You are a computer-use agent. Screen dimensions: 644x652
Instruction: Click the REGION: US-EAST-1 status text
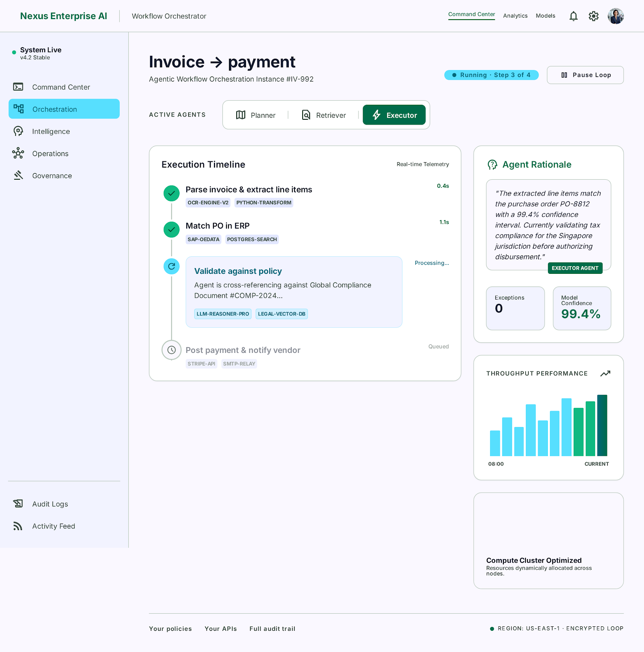[560, 628]
